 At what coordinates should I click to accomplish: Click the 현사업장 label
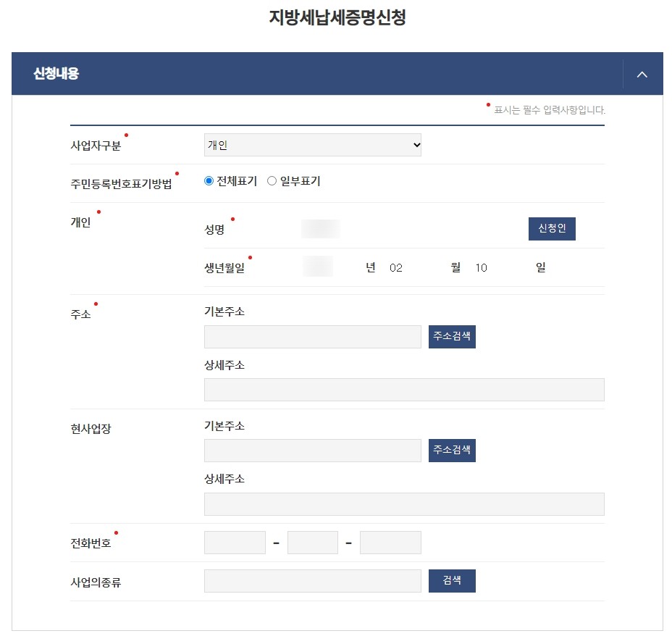(x=91, y=429)
